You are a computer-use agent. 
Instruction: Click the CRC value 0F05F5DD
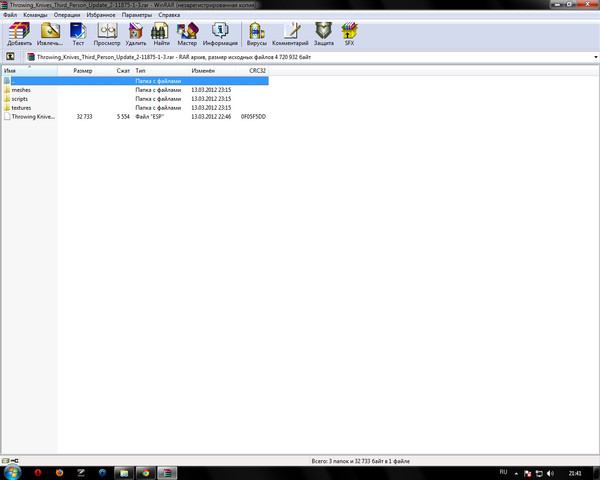253,116
